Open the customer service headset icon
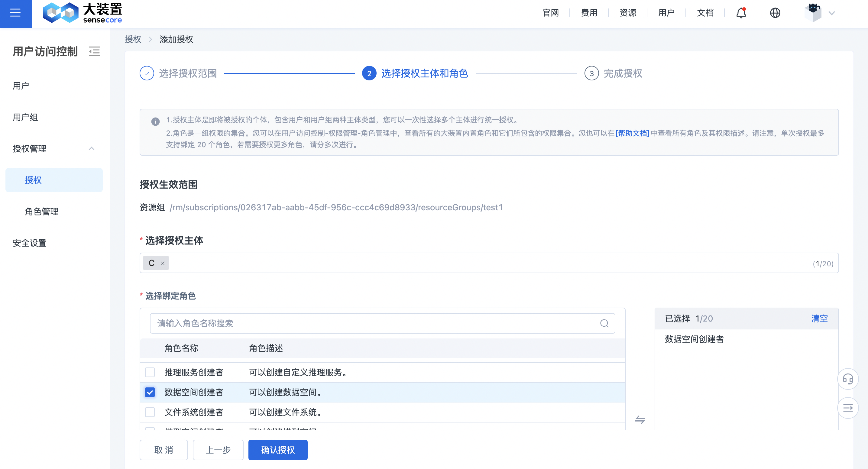 [x=848, y=379]
